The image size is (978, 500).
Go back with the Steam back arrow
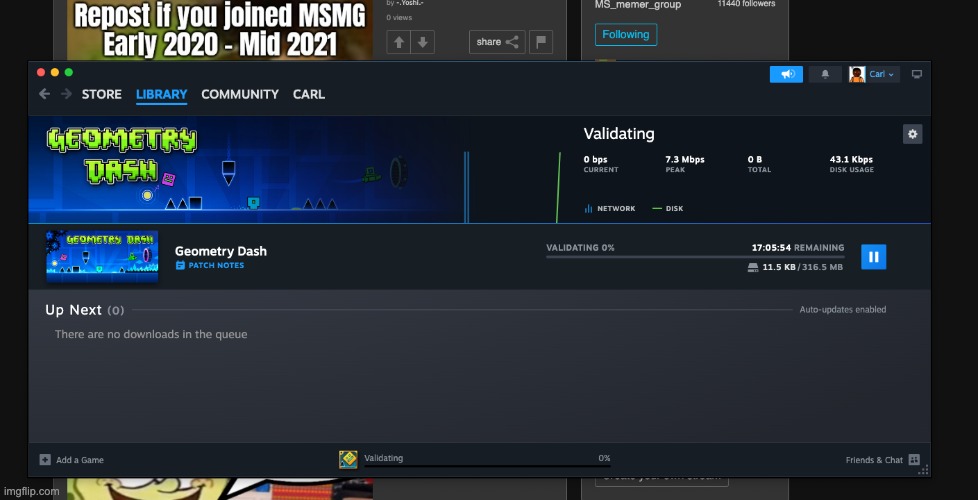44,94
